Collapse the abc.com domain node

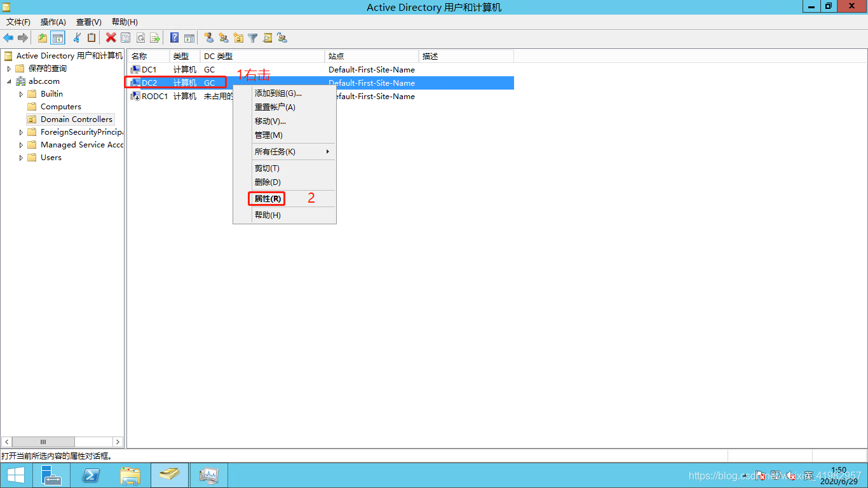click(9, 81)
